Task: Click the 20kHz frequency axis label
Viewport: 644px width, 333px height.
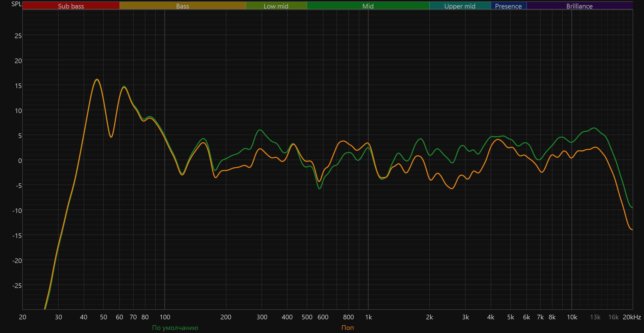Action: [x=632, y=317]
